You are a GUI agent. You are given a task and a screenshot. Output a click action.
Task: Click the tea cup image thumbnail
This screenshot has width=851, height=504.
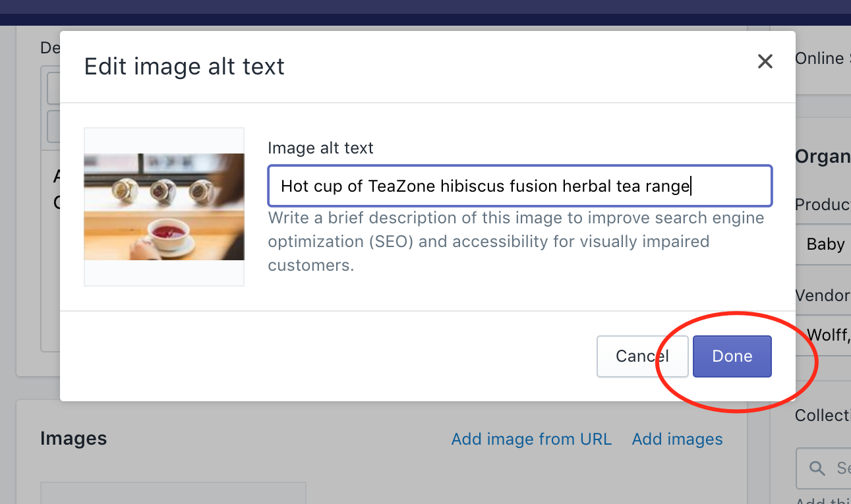[x=163, y=206]
